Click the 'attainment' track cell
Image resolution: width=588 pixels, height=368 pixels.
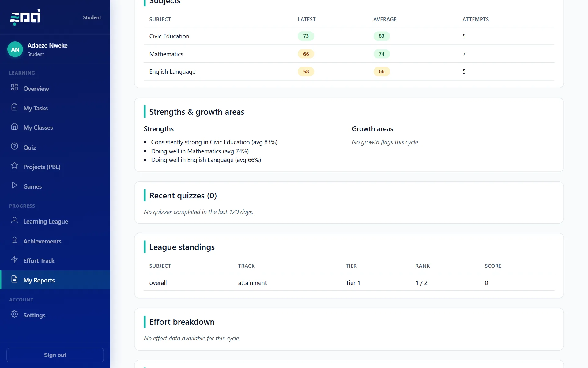[252, 283]
